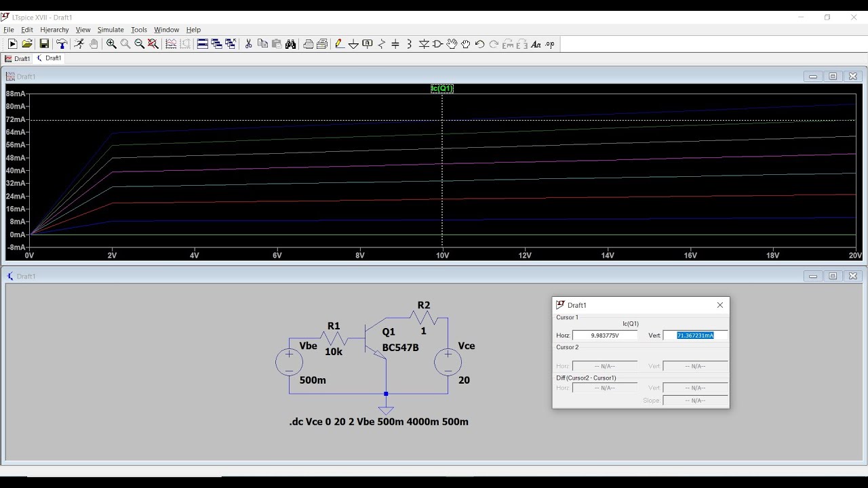Select the Place Ground symbol tool
Viewport: 868px width, 488px height.
(353, 44)
